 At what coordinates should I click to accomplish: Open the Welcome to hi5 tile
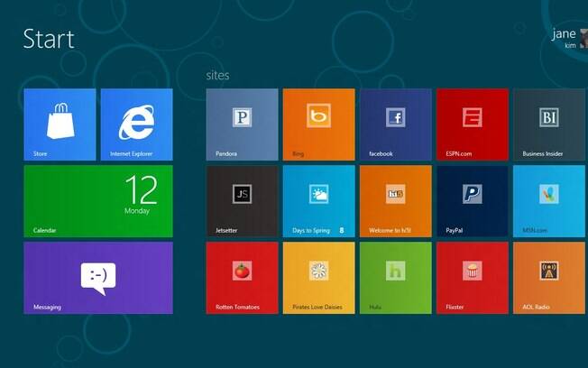[x=396, y=201]
